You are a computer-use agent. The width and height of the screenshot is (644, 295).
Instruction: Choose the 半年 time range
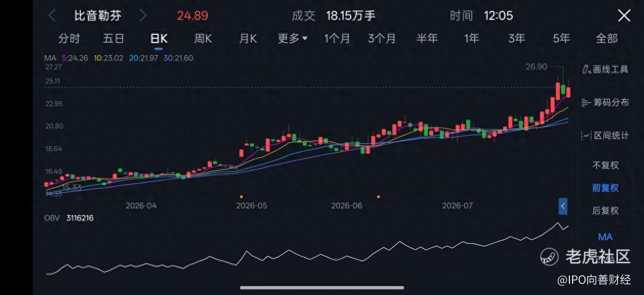pos(427,39)
